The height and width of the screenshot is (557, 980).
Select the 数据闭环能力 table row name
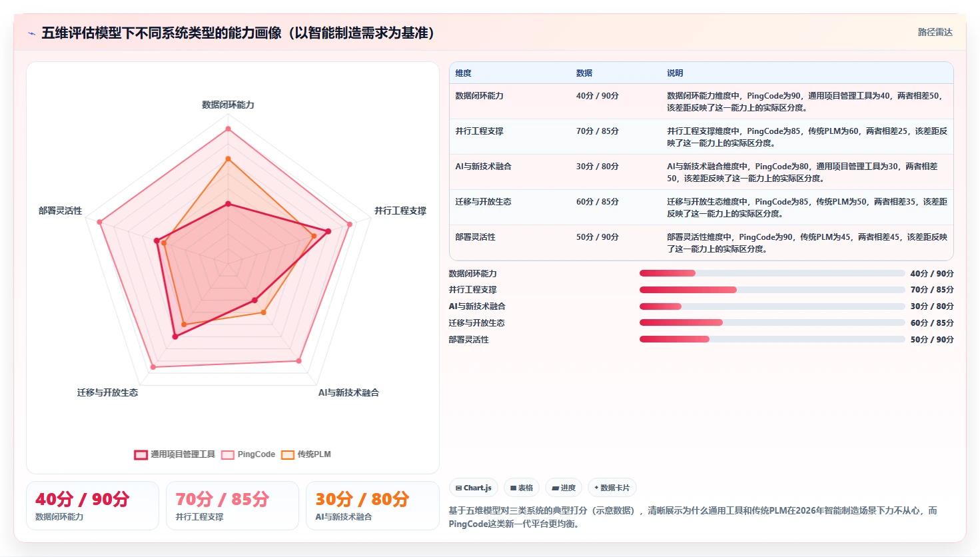[479, 96]
